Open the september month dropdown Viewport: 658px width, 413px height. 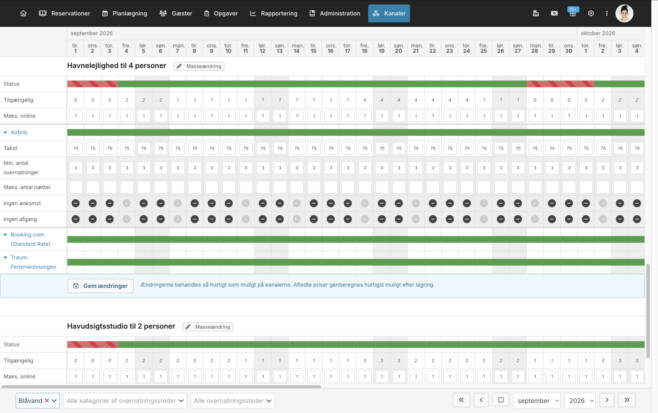coord(537,400)
